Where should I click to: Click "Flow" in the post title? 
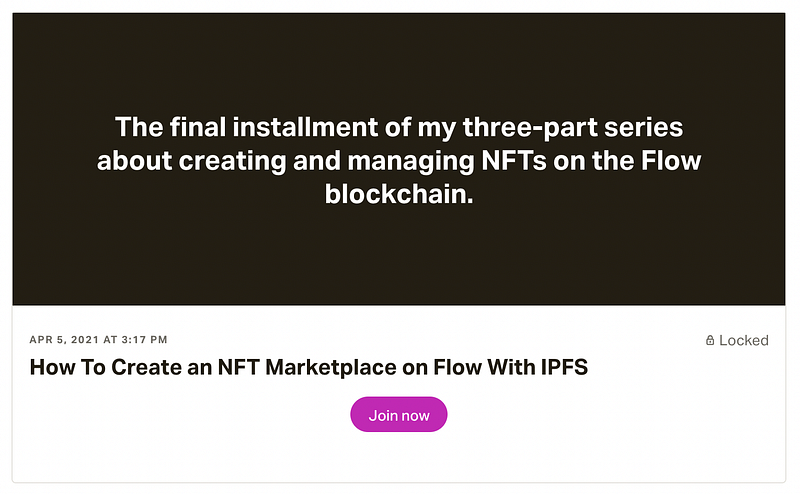(457, 368)
